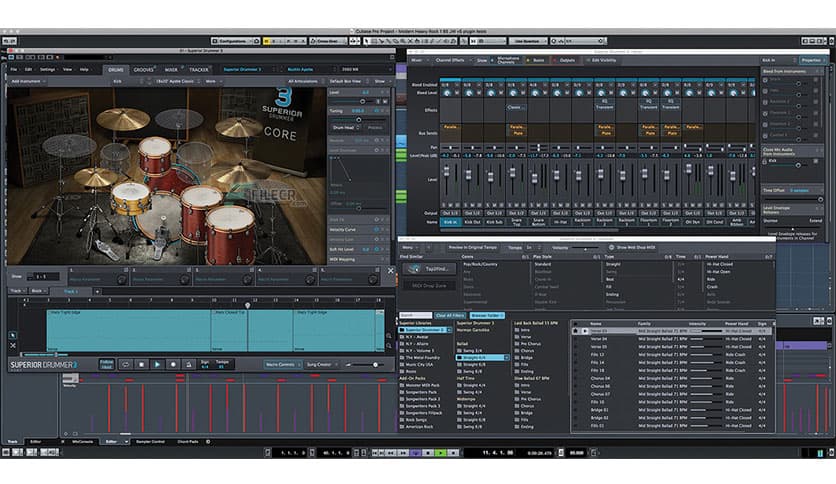The width and height of the screenshot is (836, 484).
Task: Select the Verse 03 groove row
Action: pos(672,331)
